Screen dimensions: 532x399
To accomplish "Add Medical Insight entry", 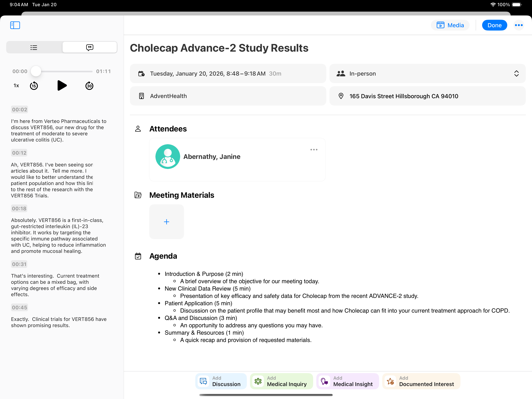I will click(348, 381).
